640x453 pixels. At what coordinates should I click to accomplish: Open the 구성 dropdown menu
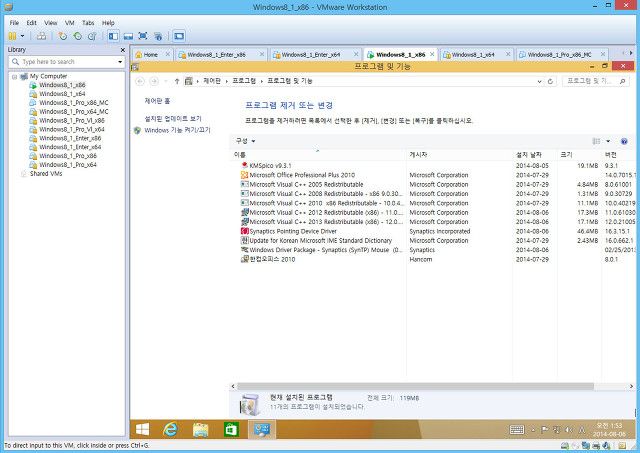pos(245,141)
